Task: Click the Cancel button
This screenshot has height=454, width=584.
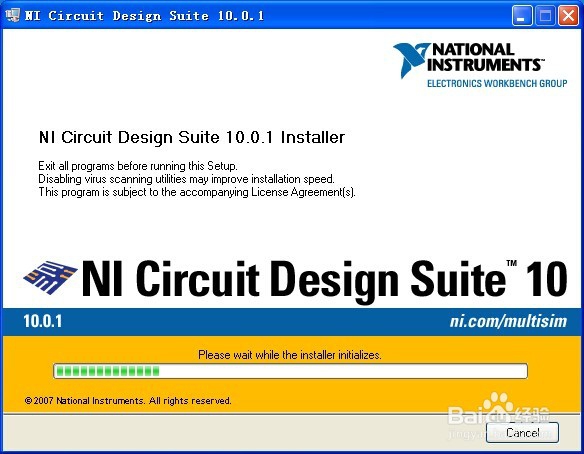Action: 522,432
